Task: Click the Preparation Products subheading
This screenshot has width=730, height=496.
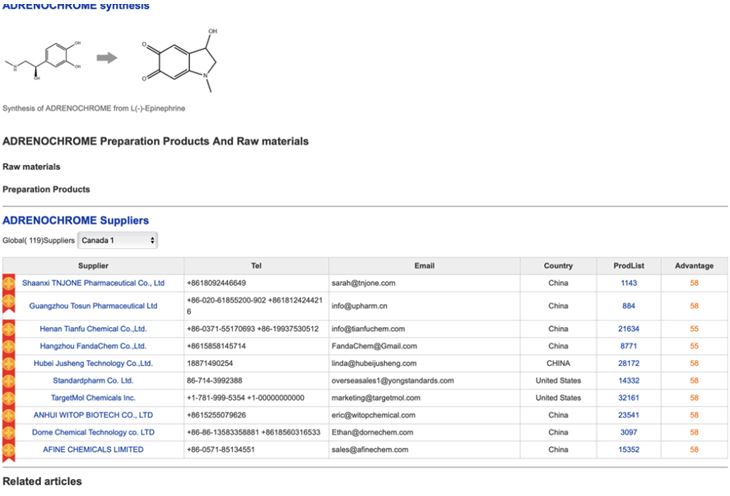Action: [x=46, y=189]
